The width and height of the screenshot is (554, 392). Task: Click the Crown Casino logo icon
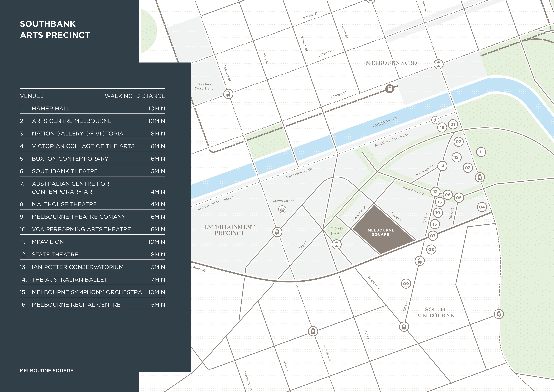(282, 209)
